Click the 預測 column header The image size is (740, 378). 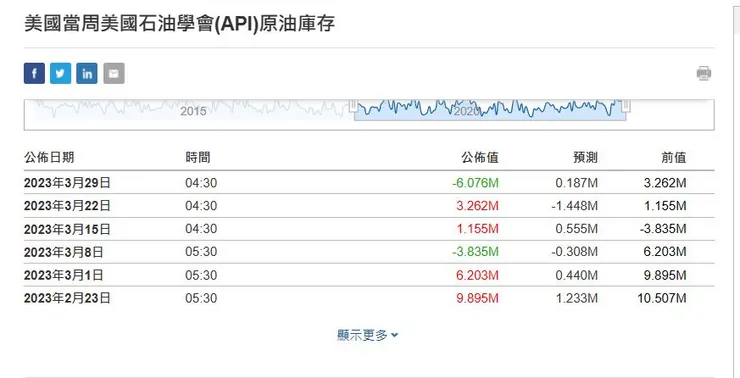(x=585, y=157)
